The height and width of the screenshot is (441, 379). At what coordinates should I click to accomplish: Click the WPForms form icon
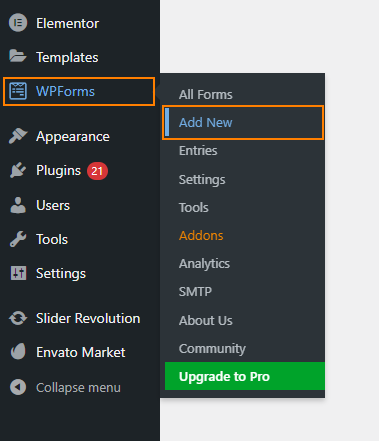(x=18, y=91)
